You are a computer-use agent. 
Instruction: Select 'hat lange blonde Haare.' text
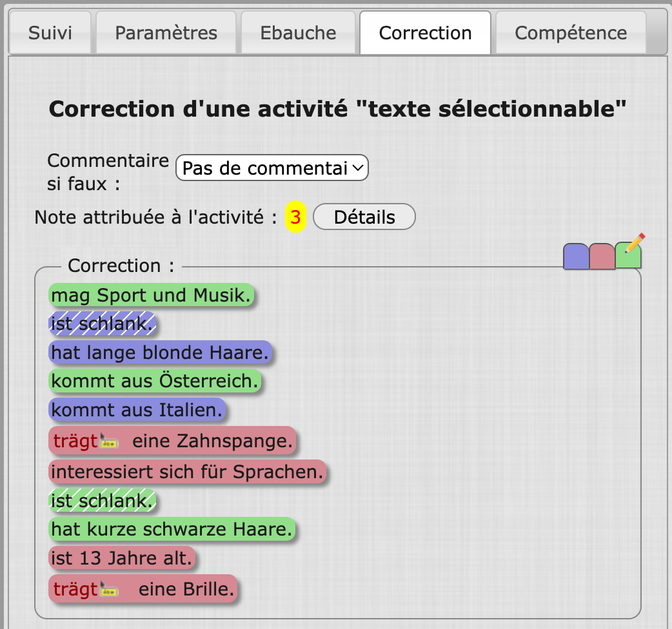[160, 353]
